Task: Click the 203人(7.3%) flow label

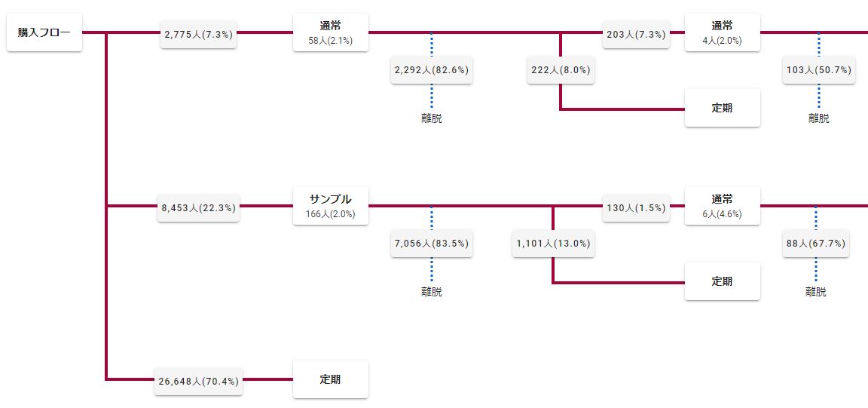Action: click(x=636, y=34)
